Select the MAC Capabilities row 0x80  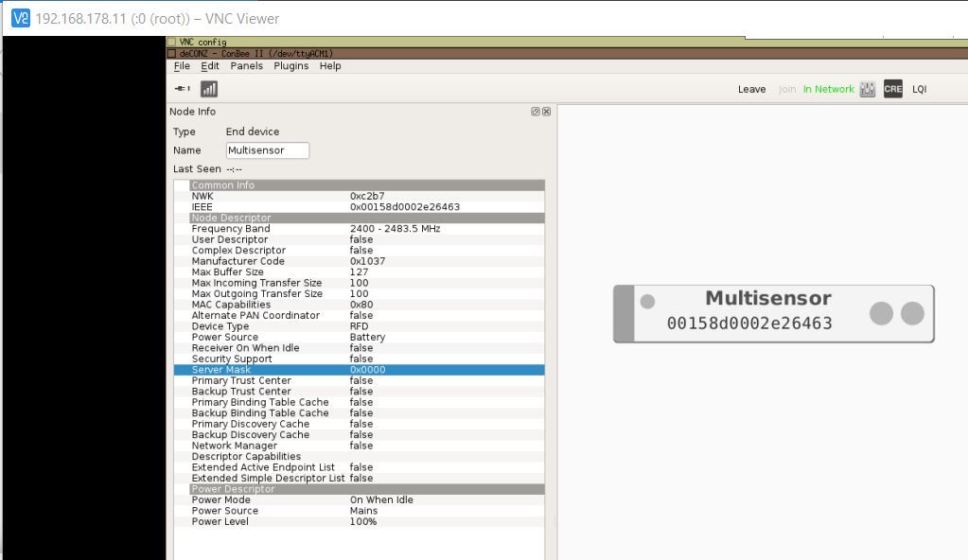point(360,305)
